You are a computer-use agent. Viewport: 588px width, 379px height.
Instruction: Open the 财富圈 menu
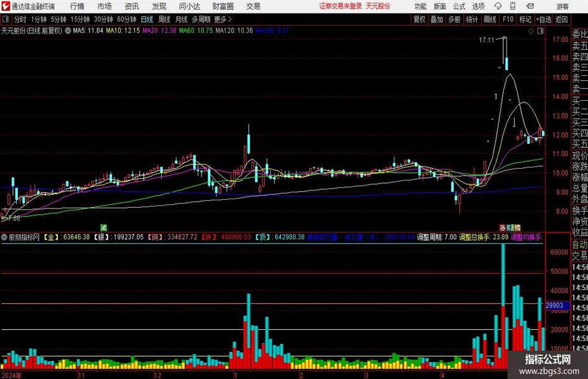tap(223, 6)
